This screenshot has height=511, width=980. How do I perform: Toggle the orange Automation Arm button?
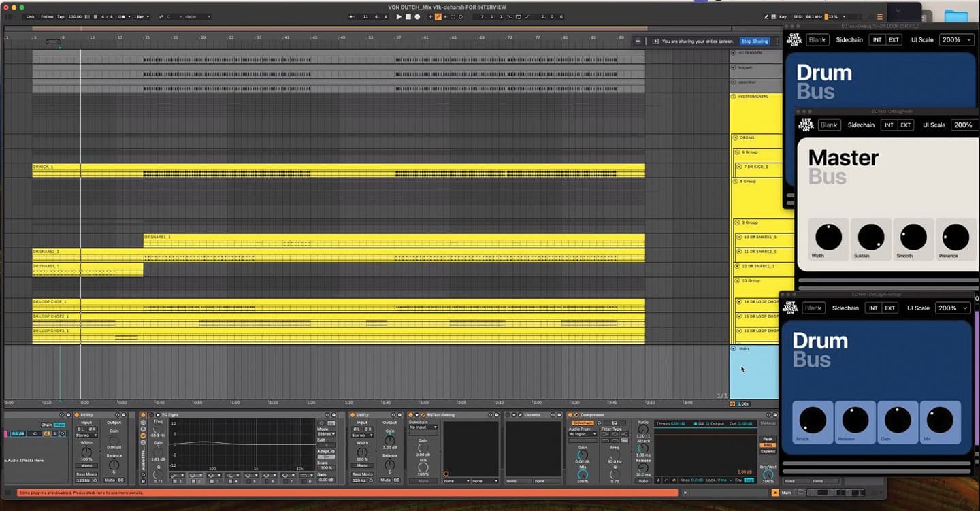tap(438, 16)
